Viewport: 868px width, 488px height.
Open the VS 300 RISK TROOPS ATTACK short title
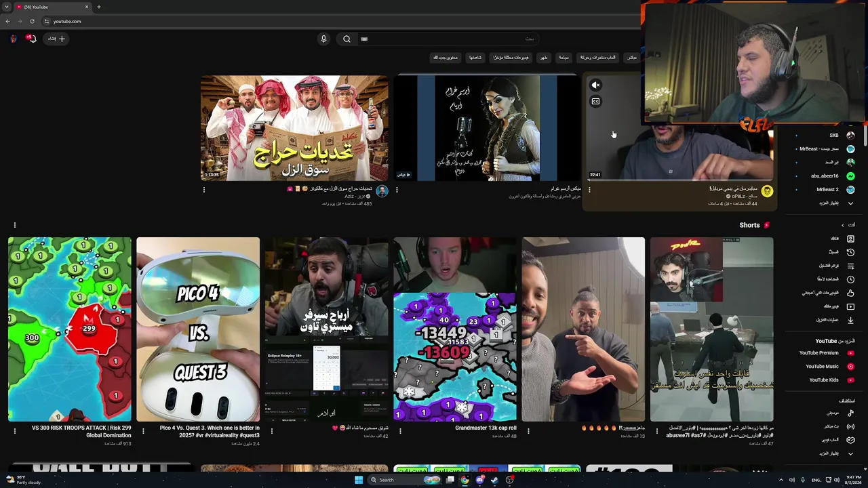pos(81,431)
